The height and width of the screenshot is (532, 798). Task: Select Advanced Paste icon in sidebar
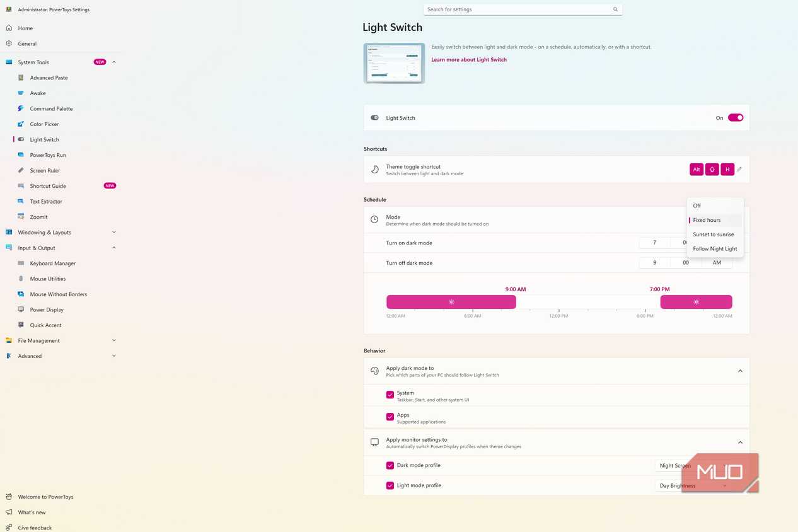coord(21,78)
